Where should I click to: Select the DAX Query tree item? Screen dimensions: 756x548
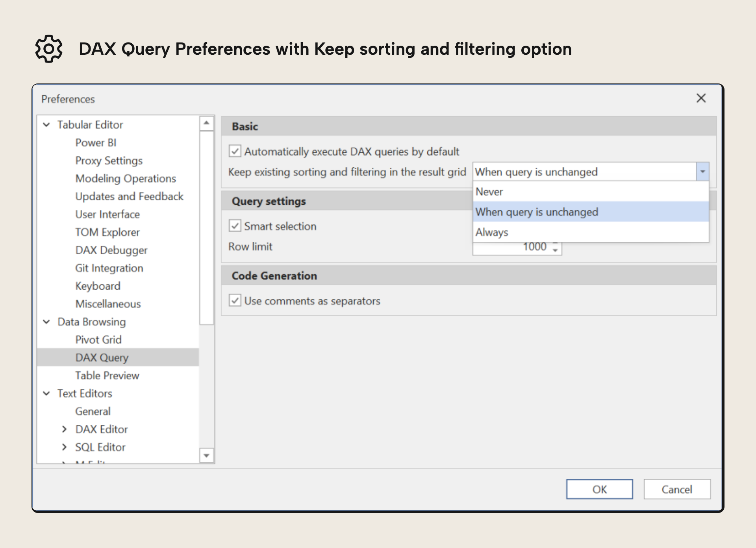118,357
